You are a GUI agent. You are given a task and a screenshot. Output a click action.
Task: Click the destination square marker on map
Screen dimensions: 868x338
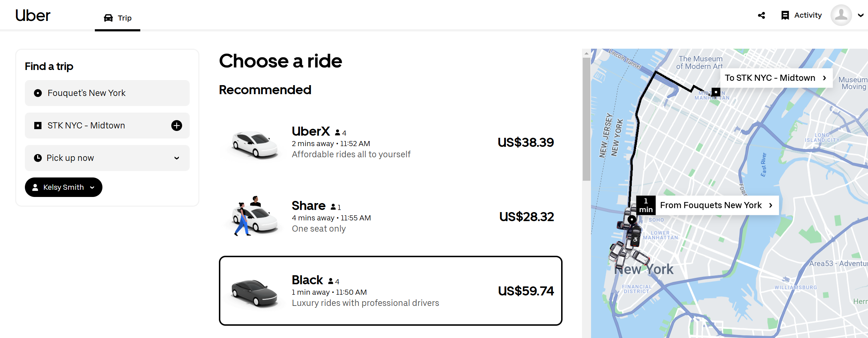716,92
